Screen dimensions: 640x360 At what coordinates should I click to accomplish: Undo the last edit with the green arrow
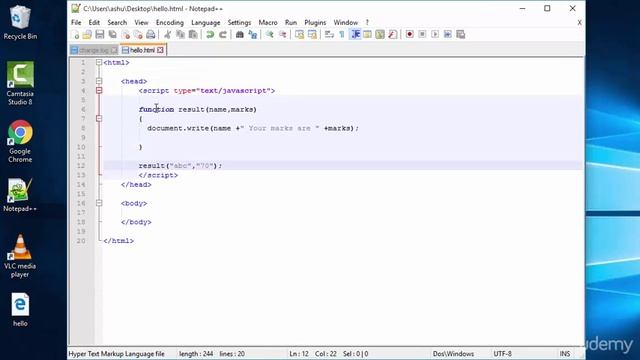(210, 35)
